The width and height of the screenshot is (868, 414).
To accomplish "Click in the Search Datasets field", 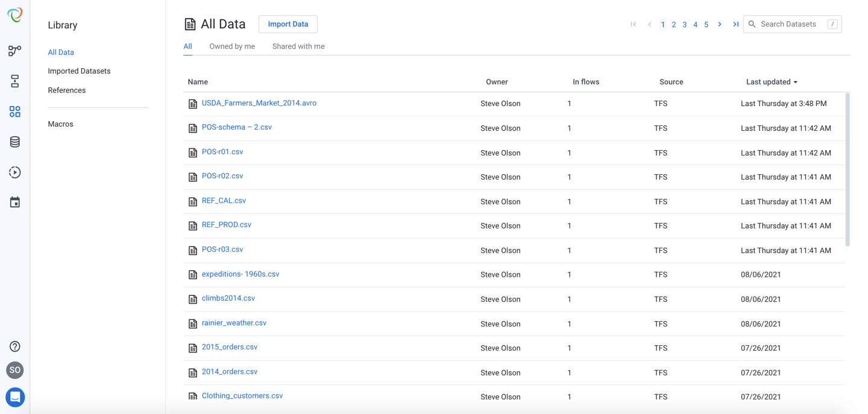I will tap(790, 24).
